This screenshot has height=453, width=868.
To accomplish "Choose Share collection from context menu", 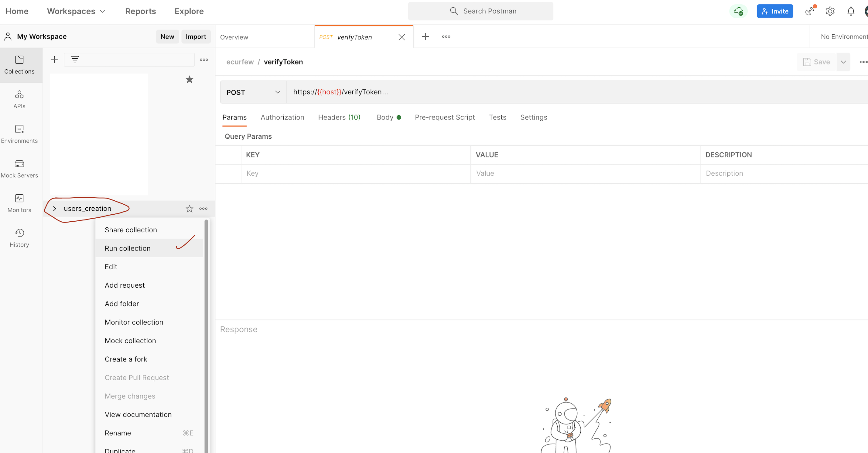I will tap(149, 230).
